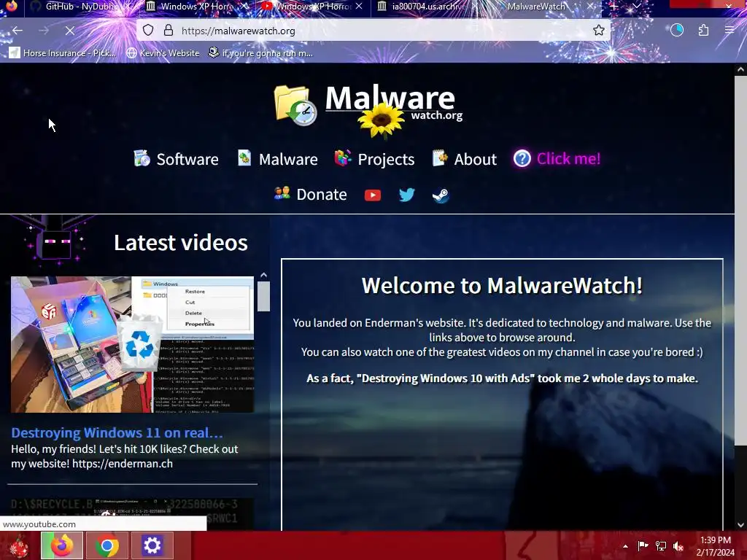The image size is (747, 560).
Task: Open the Extensions puzzle icon
Action: (704, 30)
